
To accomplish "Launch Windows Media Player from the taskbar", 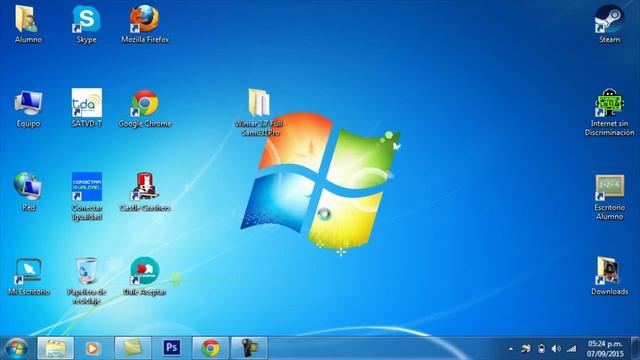I will (93, 349).
